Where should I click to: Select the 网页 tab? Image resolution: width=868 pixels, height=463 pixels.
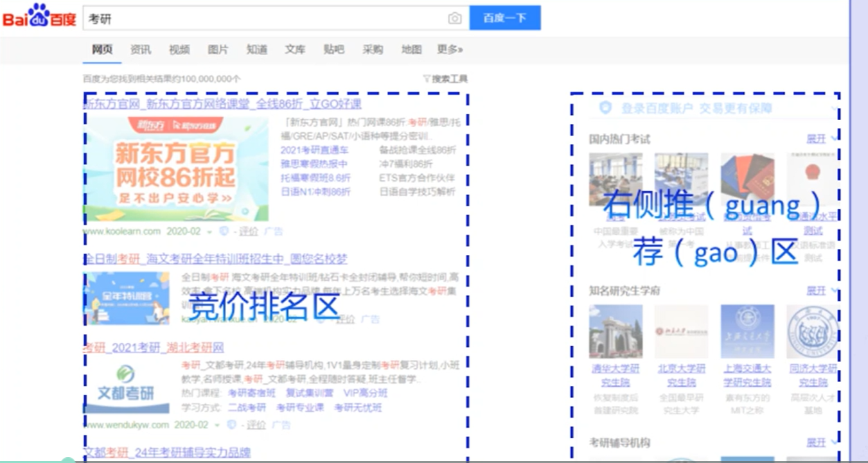102,49
